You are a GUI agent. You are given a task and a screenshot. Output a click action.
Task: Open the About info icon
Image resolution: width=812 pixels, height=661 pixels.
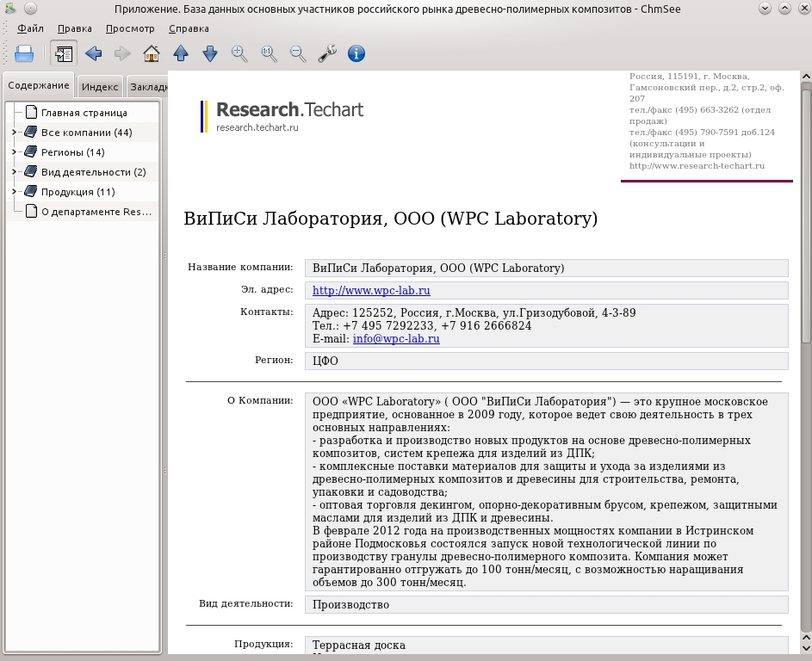click(x=356, y=53)
